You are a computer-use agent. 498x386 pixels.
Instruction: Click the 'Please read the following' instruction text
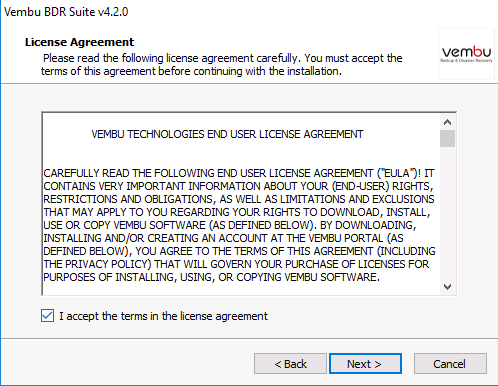pyautogui.click(x=222, y=64)
